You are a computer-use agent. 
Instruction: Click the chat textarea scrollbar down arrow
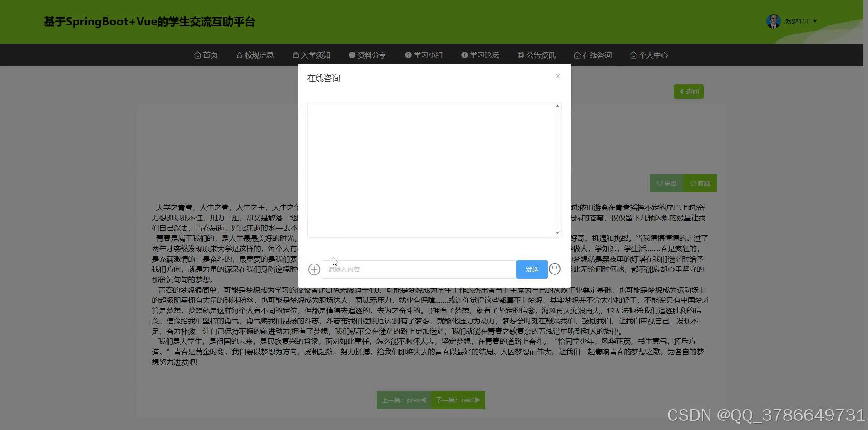point(557,232)
